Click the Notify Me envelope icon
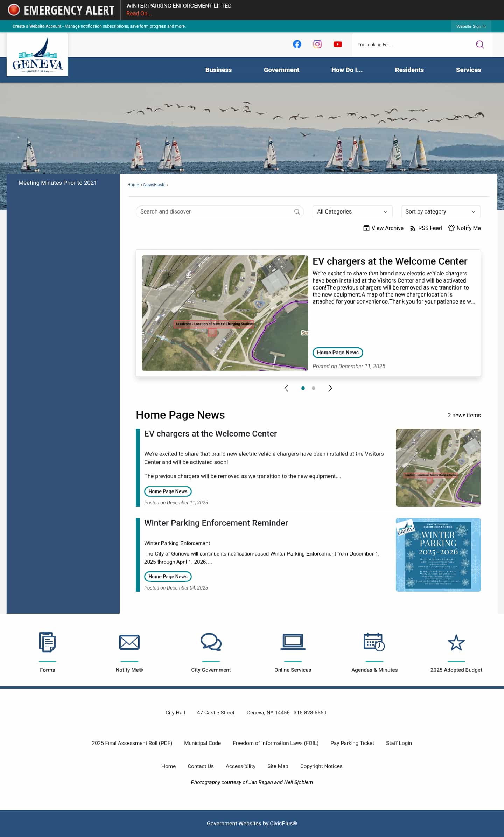The width and height of the screenshot is (504, 837). tap(129, 642)
